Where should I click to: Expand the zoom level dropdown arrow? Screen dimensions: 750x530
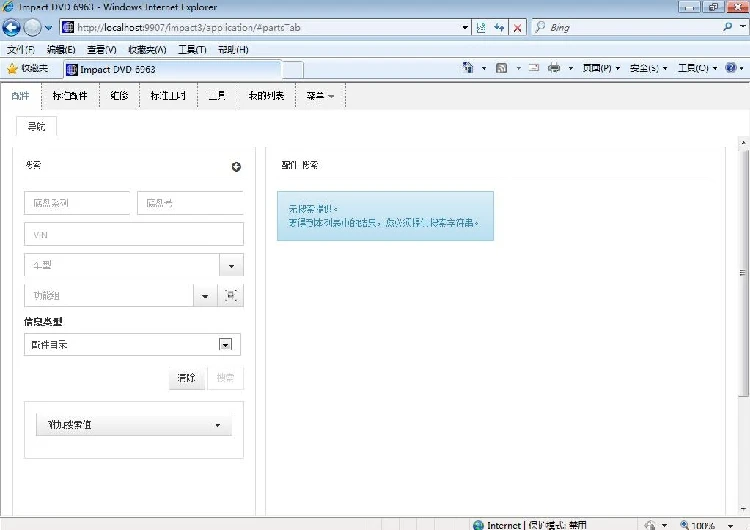[730, 526]
